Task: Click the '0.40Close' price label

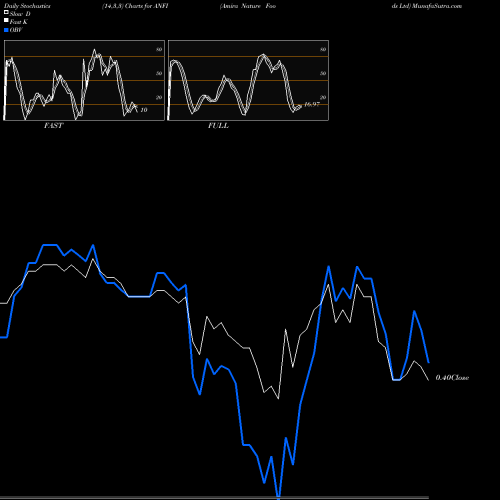Action: (x=452, y=378)
